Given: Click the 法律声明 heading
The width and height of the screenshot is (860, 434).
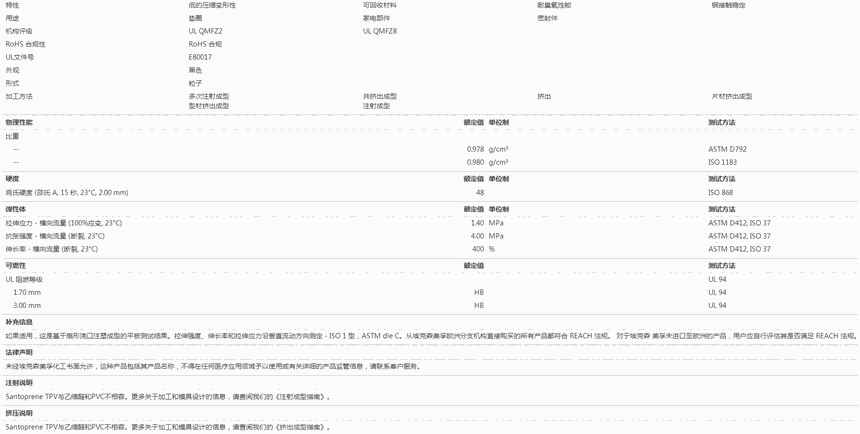Looking at the screenshot, I should pyautogui.click(x=19, y=352).
